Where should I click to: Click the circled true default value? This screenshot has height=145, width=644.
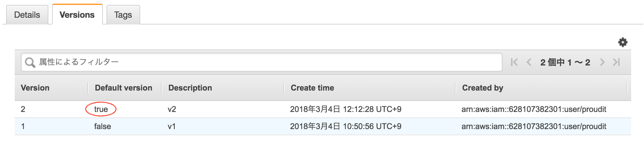tap(101, 109)
